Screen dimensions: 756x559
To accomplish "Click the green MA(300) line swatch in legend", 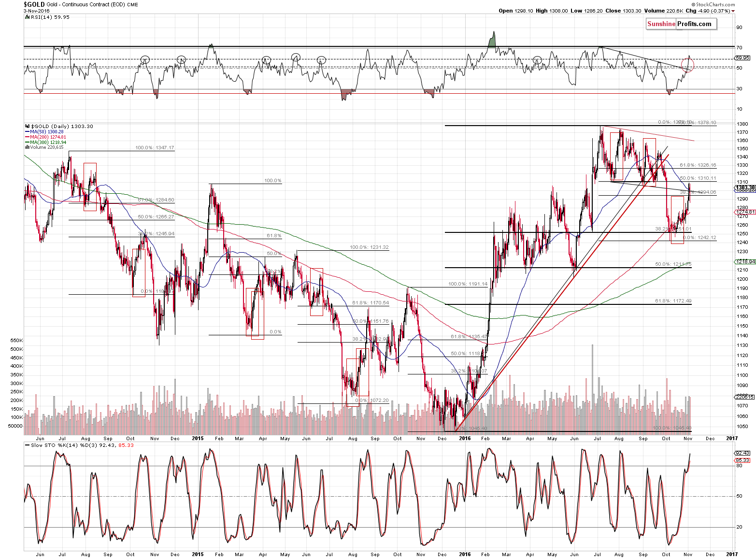I will 27,143.
